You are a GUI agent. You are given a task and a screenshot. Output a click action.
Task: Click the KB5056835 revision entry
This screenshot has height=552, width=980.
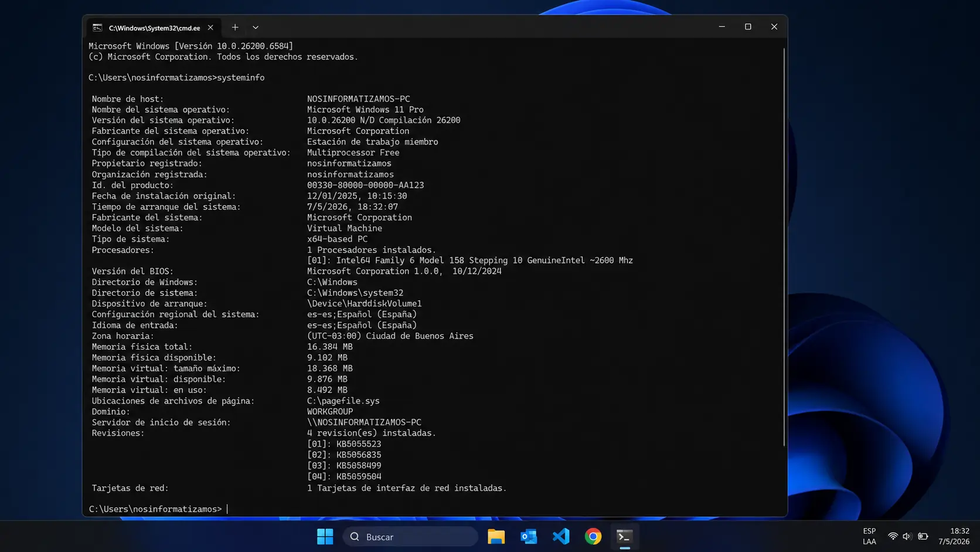(344, 455)
